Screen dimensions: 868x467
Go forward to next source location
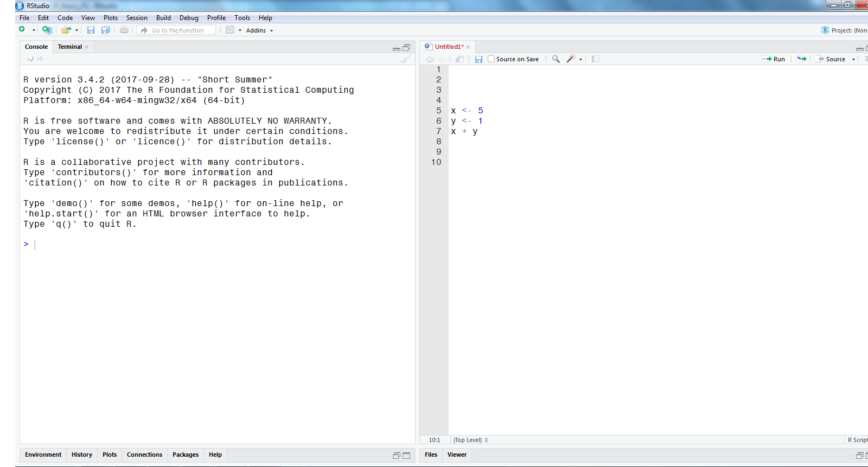(441, 59)
